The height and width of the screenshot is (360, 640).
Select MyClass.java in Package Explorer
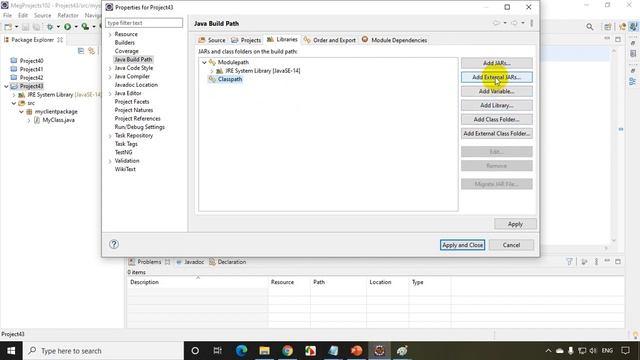[58, 120]
